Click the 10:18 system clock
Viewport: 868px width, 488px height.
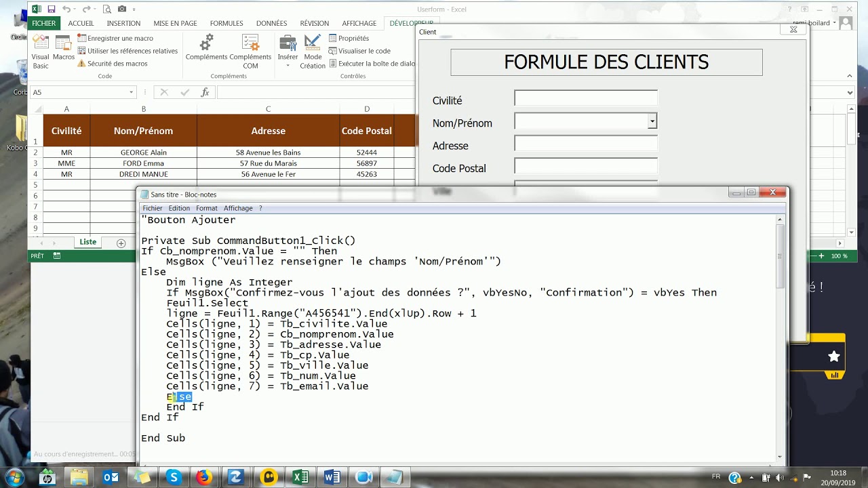pyautogui.click(x=838, y=473)
